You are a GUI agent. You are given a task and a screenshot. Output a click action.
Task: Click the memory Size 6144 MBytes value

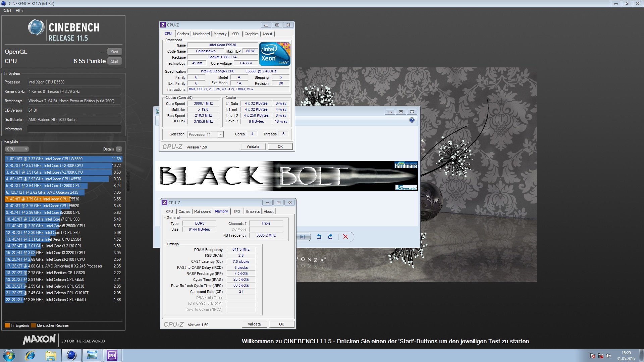[x=199, y=229]
